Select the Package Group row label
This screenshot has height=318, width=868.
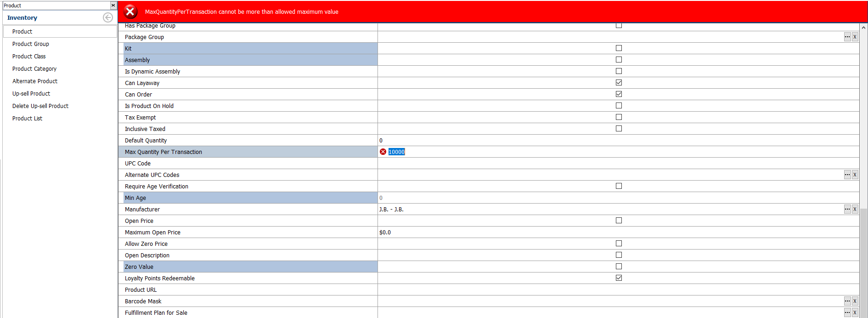coord(144,37)
